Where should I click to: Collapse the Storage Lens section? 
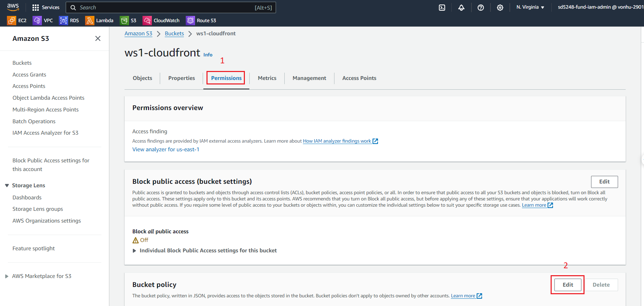tap(7, 186)
